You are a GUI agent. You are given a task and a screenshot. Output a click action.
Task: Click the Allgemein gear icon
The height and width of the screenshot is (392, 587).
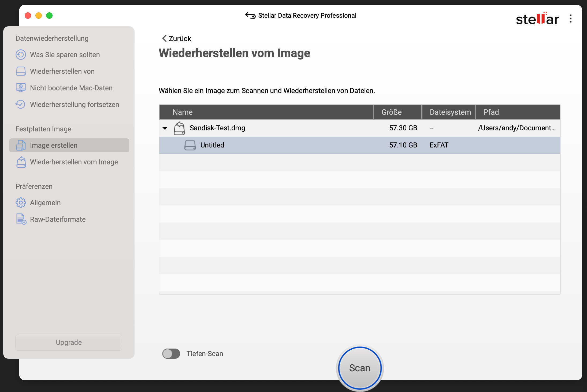21,203
